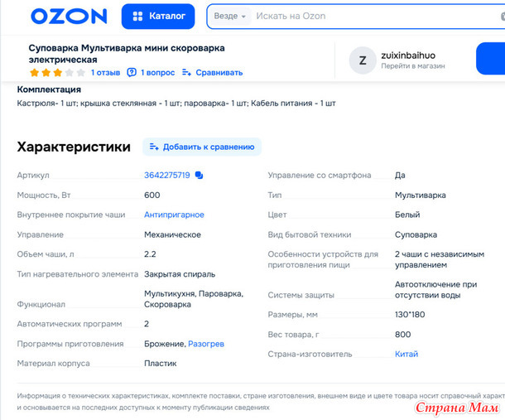Screen dimensions: 505x420
Task: Click the question bubble icon
Action: pos(131,73)
